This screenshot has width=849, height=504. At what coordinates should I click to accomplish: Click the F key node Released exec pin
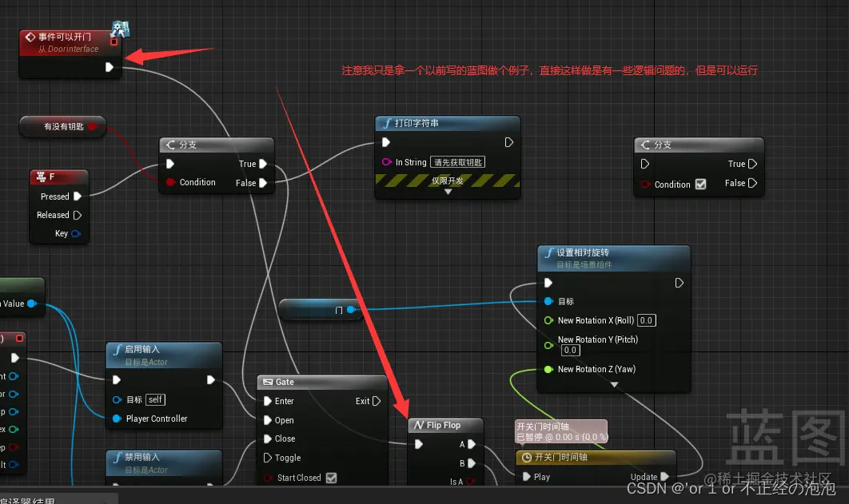(x=77, y=215)
